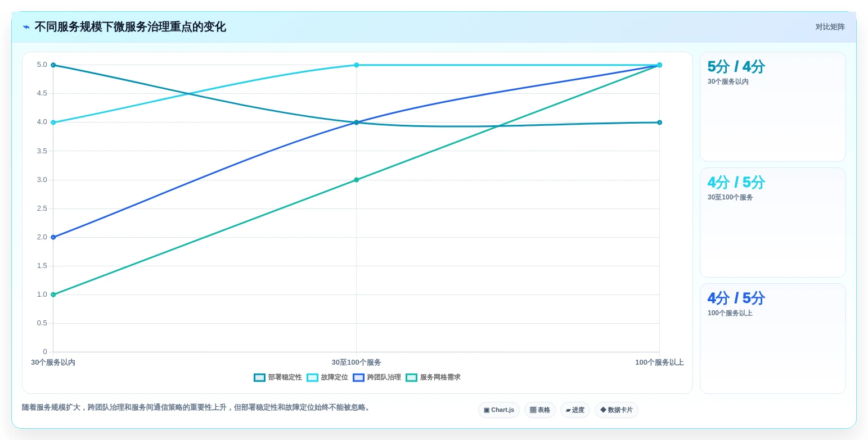868x440 pixels.
Task: Click 30个服务以内 caption in first card
Action: [x=728, y=81]
